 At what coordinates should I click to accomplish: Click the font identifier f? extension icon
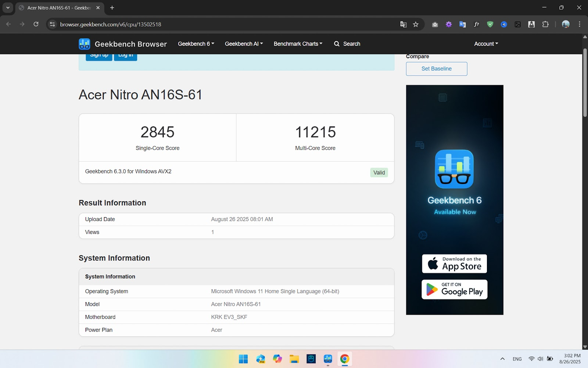click(476, 24)
